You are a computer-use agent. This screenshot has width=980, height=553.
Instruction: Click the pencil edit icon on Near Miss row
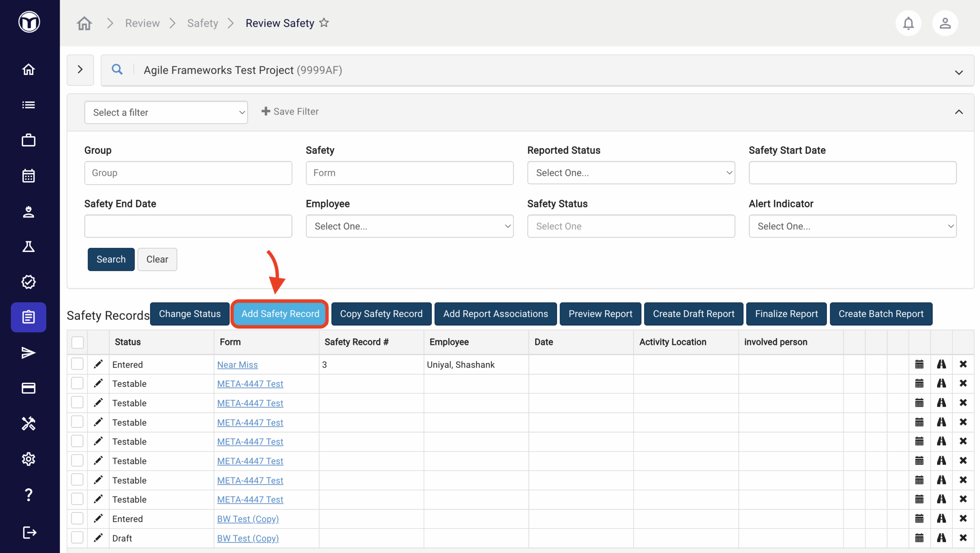click(x=98, y=364)
